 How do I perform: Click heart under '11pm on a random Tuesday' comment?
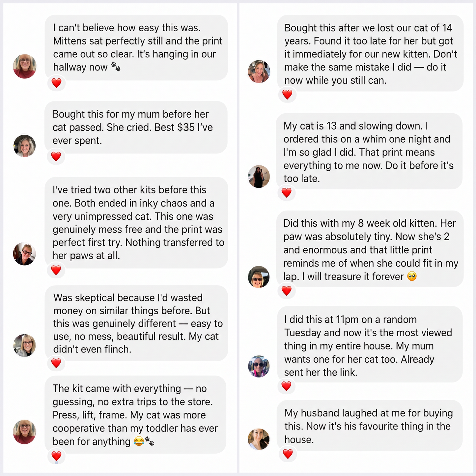(x=287, y=386)
